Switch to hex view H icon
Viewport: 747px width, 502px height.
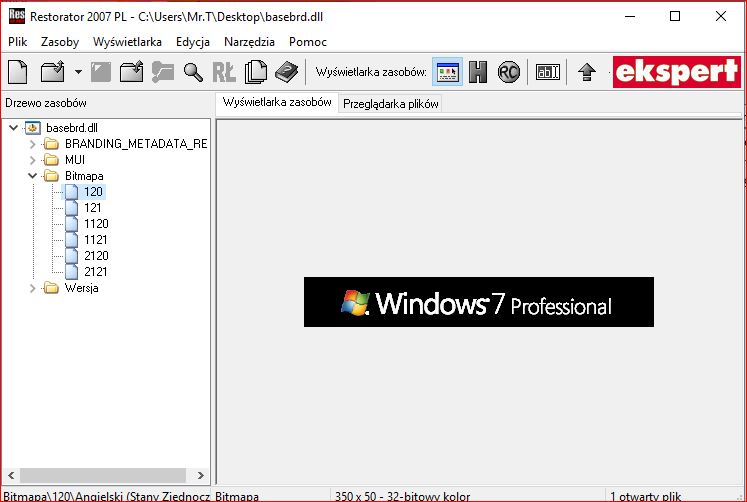click(478, 72)
